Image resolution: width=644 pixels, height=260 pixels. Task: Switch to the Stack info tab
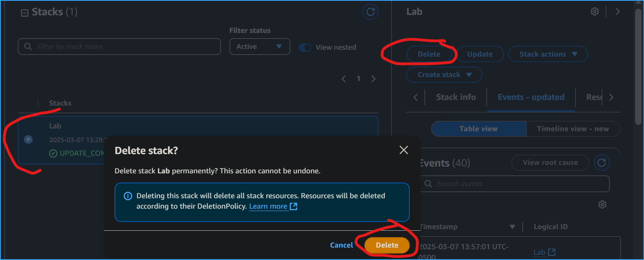click(456, 97)
